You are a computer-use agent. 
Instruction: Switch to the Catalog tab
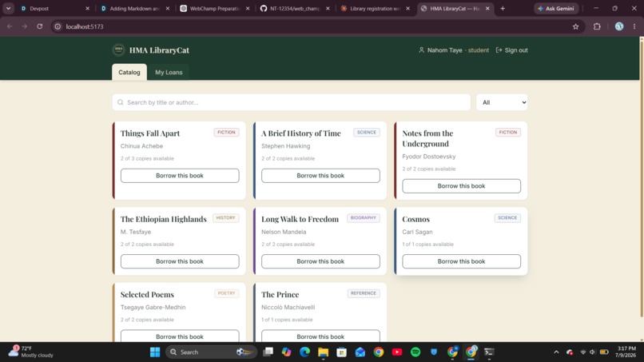(129, 72)
